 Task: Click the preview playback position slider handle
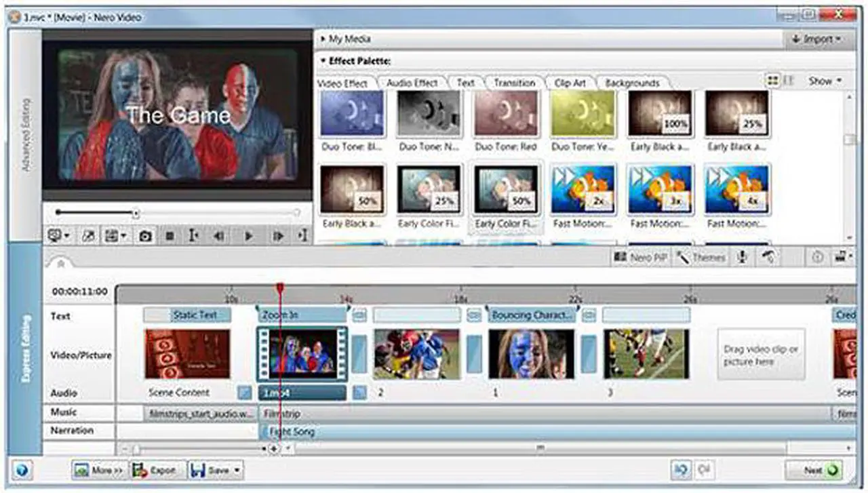pos(136,213)
